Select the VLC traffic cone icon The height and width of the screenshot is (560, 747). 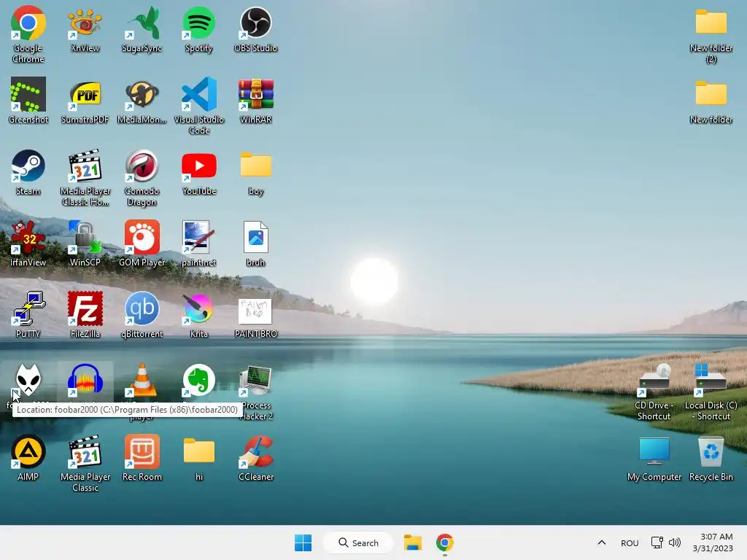pos(142,380)
